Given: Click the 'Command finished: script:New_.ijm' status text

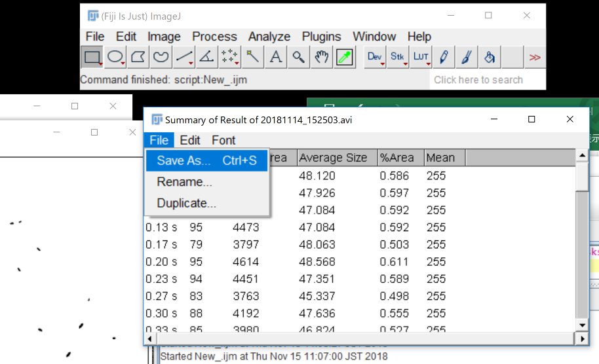Looking at the screenshot, I should coord(163,80).
